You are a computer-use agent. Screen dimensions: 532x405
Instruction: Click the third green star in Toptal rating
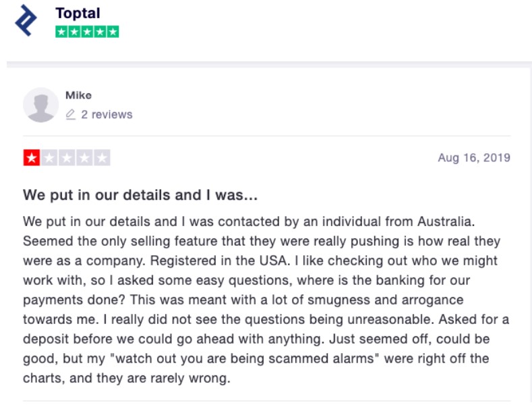[87, 32]
